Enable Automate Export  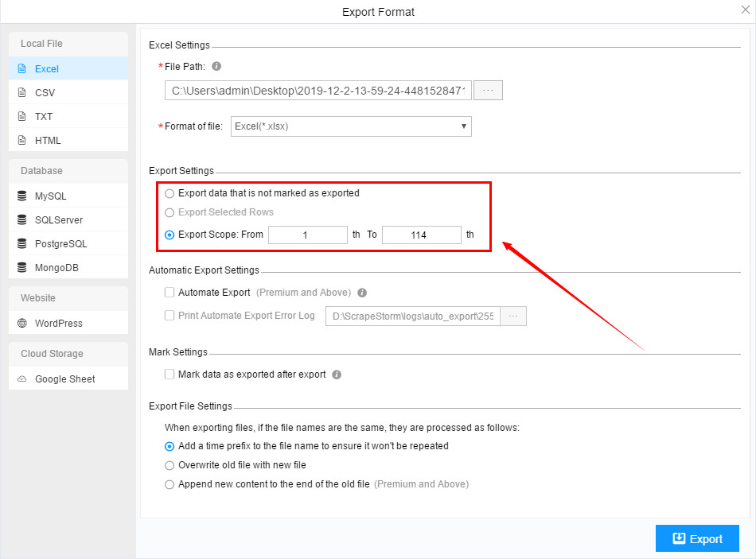(x=170, y=292)
